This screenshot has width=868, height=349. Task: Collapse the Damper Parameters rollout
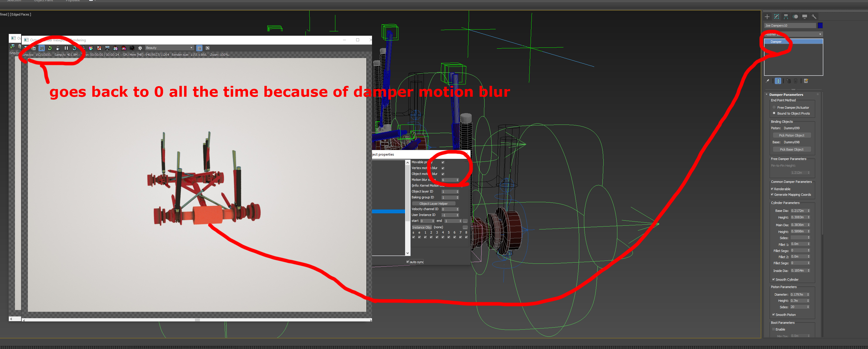[786, 95]
